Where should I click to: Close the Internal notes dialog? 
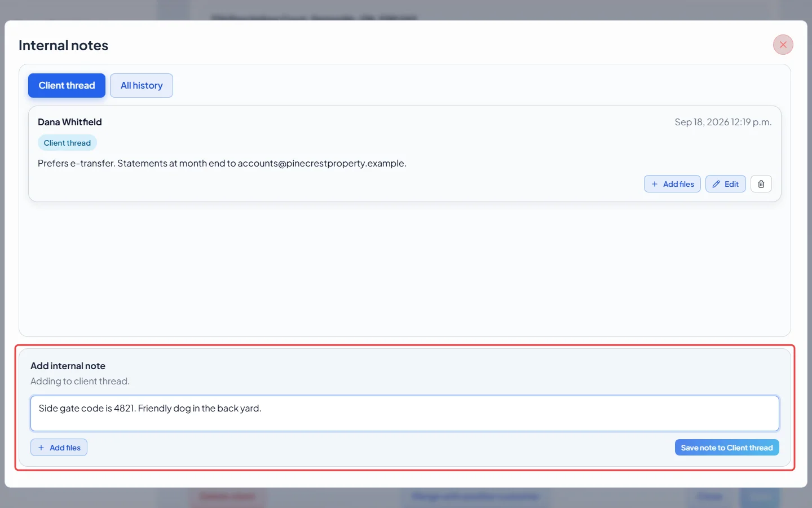[783, 45]
